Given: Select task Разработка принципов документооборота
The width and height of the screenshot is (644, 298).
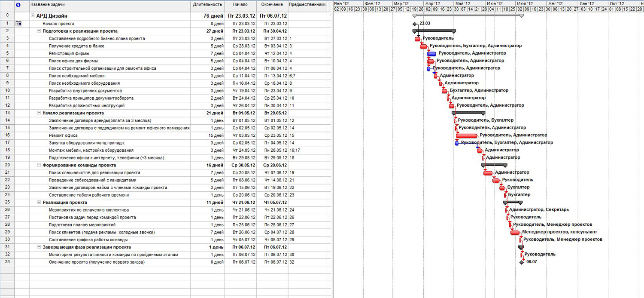Looking at the screenshot, I should point(91,98).
